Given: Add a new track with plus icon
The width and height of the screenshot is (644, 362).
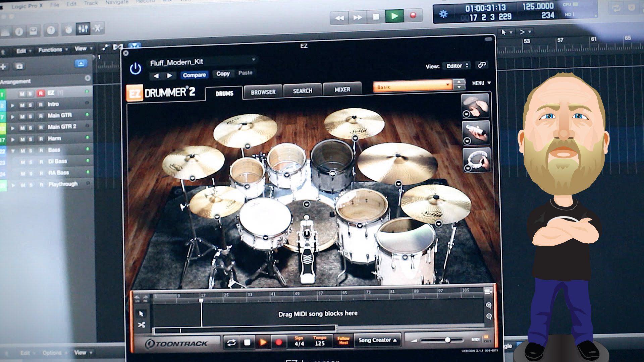Looking at the screenshot, I should pyautogui.click(x=3, y=67).
